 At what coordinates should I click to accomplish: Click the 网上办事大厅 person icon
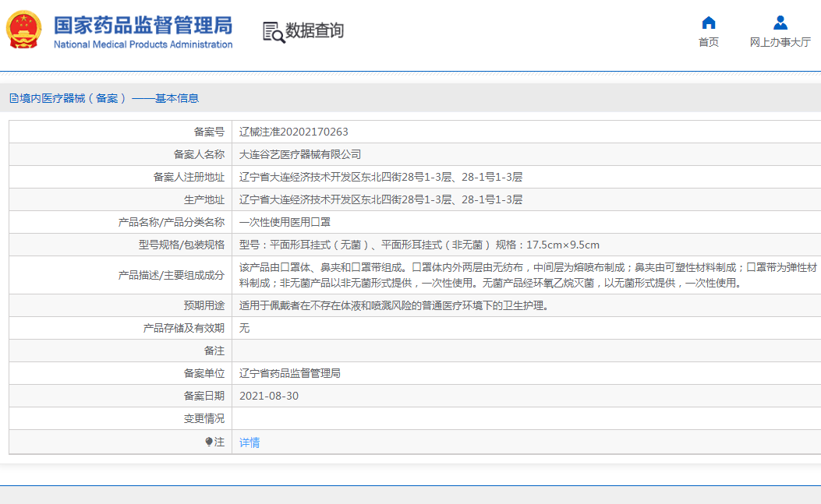[780, 23]
